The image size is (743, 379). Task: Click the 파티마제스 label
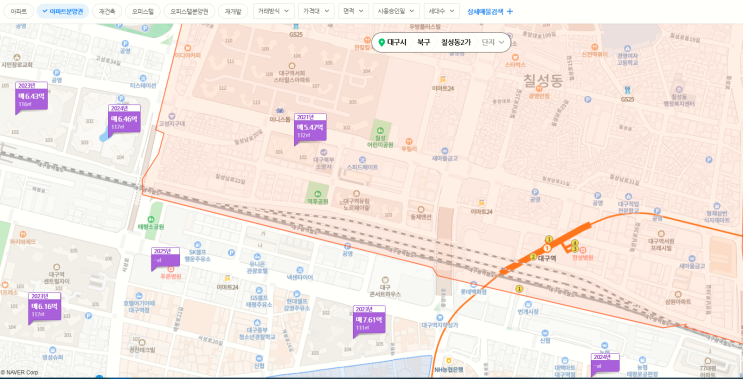coord(22,242)
